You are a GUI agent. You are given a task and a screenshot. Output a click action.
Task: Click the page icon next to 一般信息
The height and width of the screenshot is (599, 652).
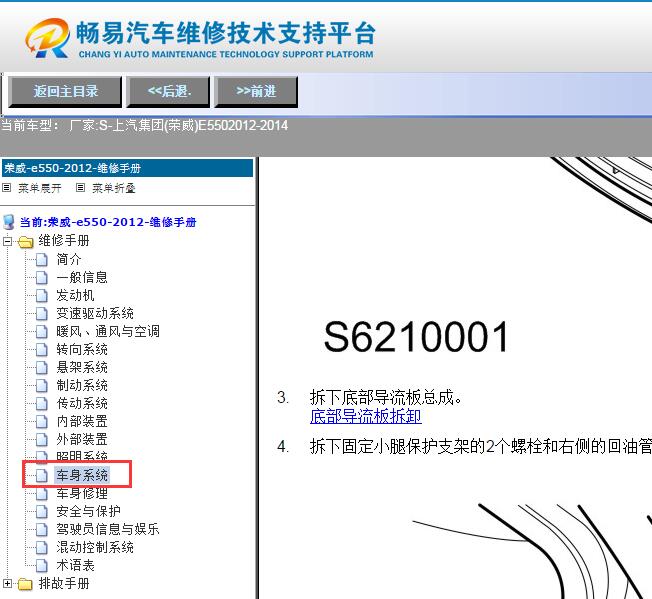(42, 277)
